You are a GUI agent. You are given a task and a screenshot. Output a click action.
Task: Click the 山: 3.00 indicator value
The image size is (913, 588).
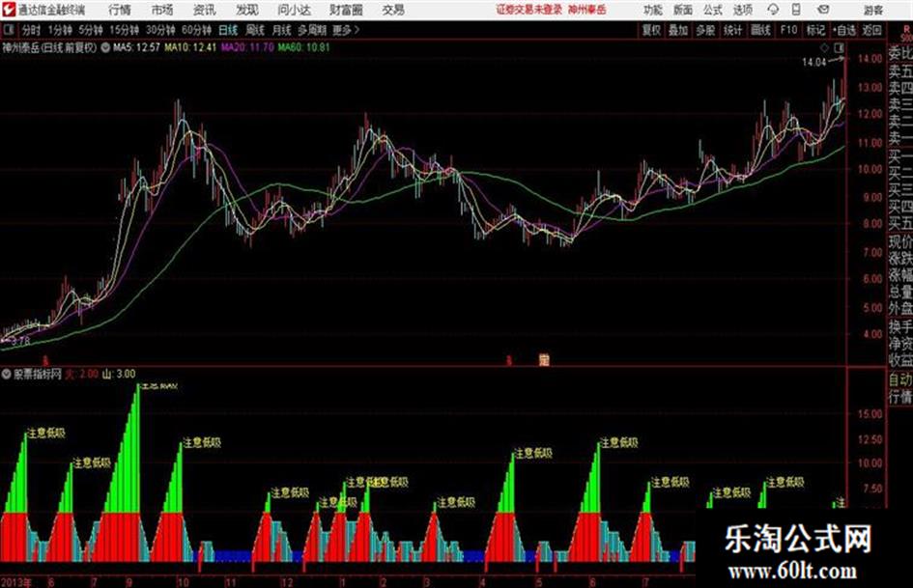tap(119, 374)
